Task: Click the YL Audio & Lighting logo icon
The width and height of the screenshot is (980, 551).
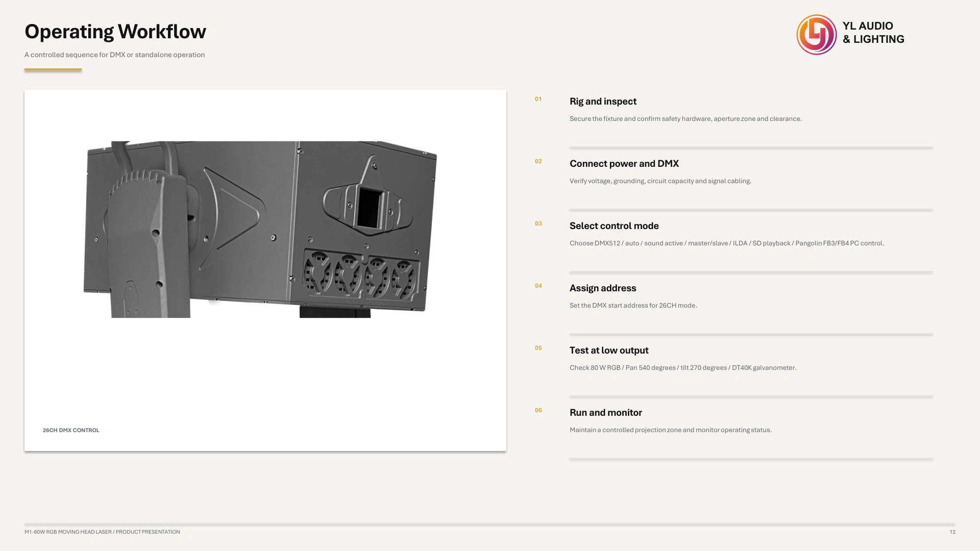Action: (817, 35)
